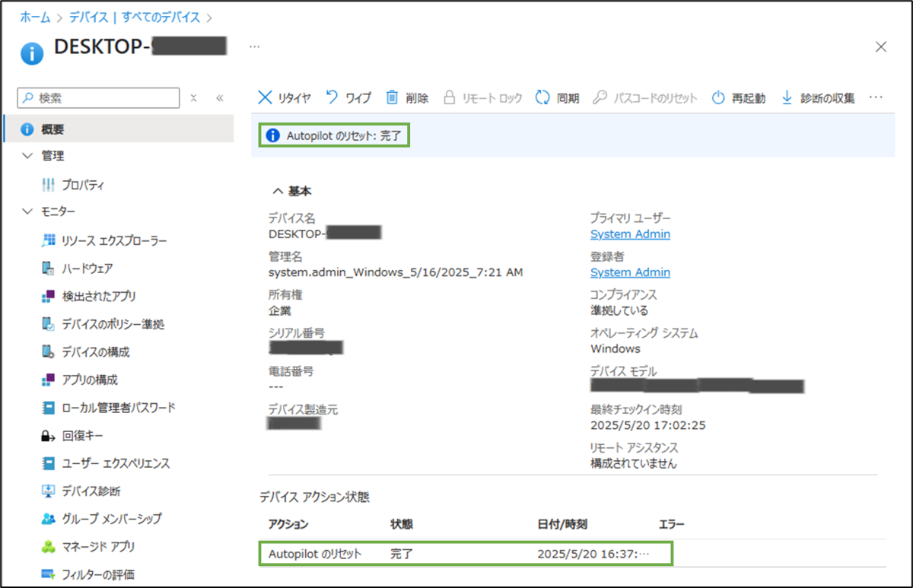Open デバイスの構成 in the sidebar

95,352
